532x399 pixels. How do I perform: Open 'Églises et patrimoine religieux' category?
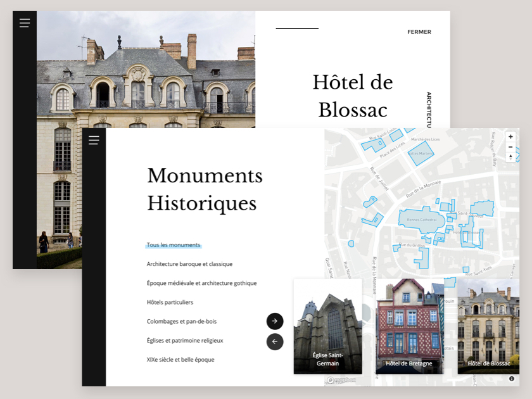click(185, 340)
